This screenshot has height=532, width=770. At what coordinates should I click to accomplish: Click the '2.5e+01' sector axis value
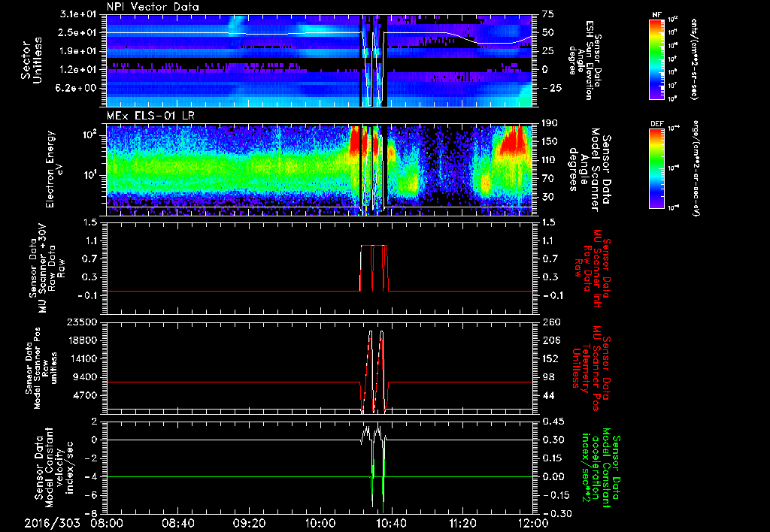click(78, 33)
